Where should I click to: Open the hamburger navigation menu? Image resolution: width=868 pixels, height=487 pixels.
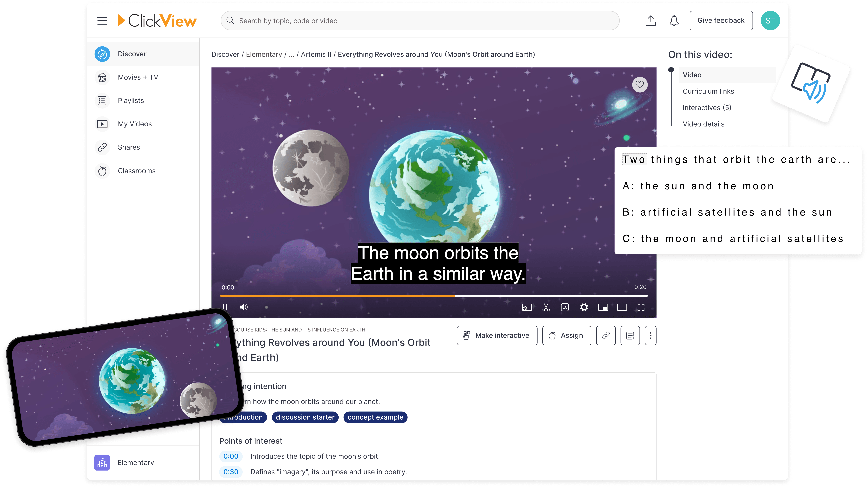pos(102,20)
